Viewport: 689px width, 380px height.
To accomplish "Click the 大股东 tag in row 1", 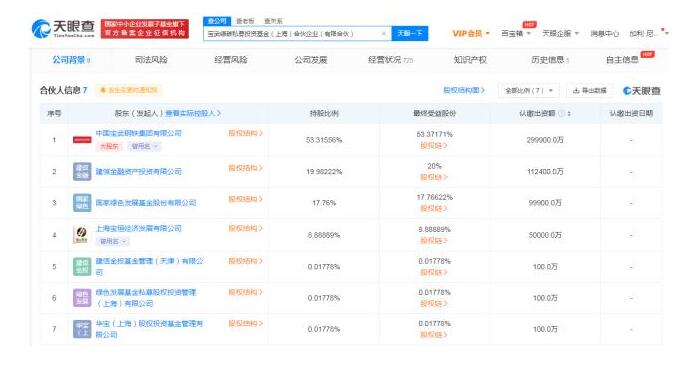I will pyautogui.click(x=109, y=146).
